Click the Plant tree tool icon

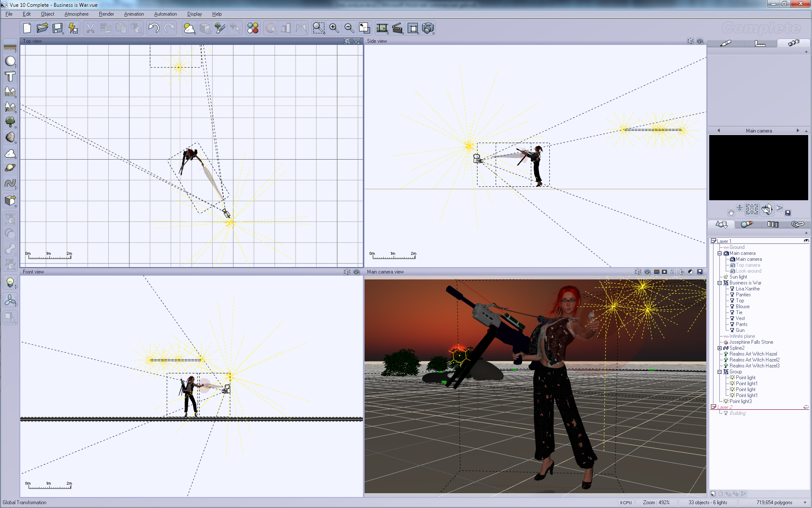coord(10,122)
